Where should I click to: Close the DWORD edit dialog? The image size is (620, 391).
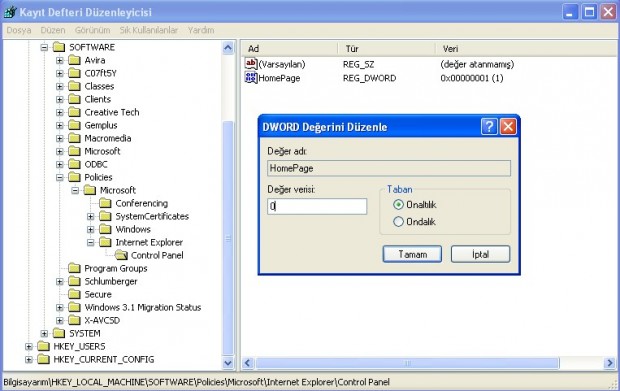[x=508, y=127]
